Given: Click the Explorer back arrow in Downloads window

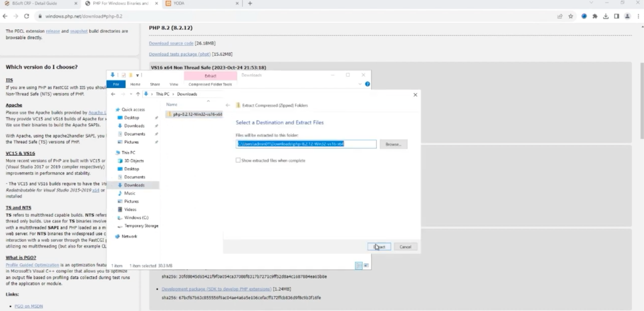Looking at the screenshot, I should tap(113, 94).
